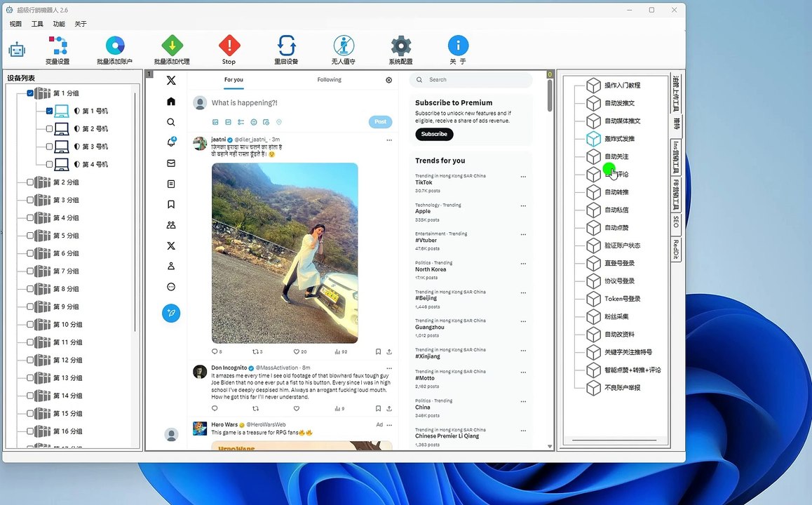Like the jaatni tweet heart icon
812x505 pixels.
tap(297, 351)
